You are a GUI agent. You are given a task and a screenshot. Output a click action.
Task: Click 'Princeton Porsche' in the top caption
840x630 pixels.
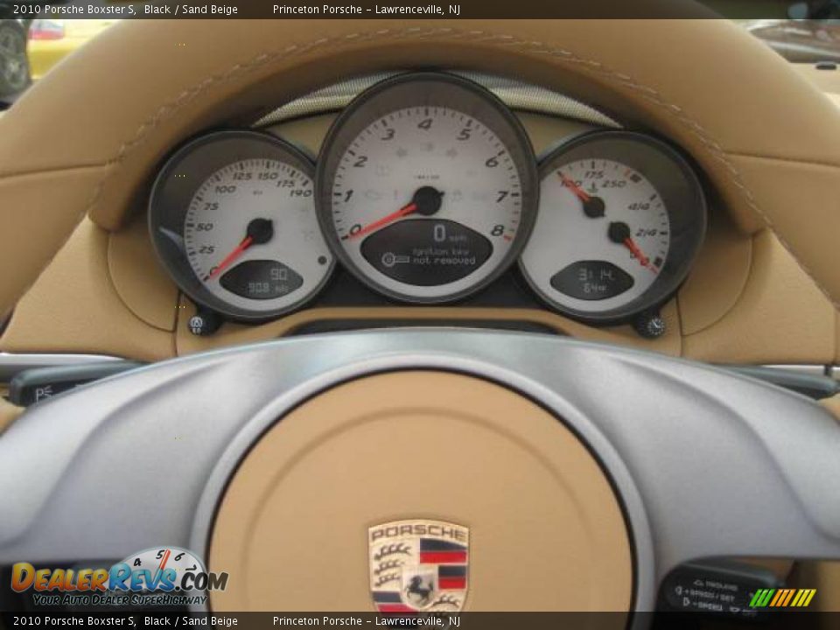click(x=317, y=9)
